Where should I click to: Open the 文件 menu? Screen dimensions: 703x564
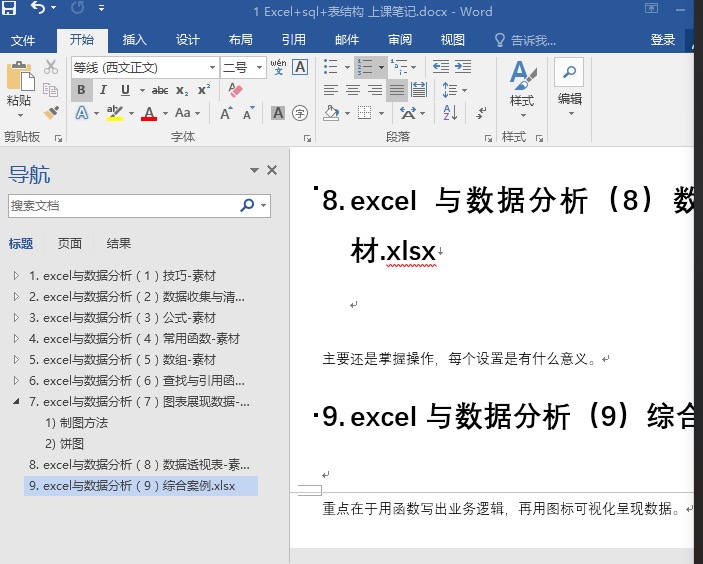tap(23, 40)
